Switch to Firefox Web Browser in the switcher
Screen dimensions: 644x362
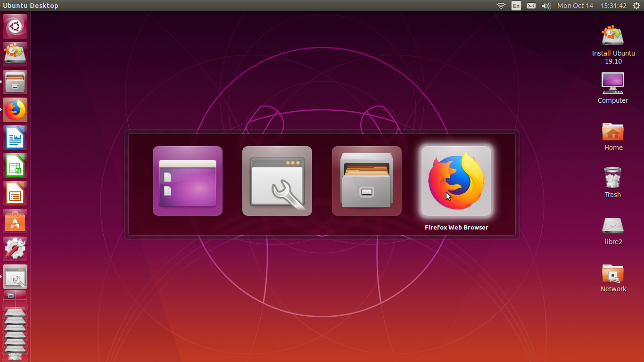[456, 181]
